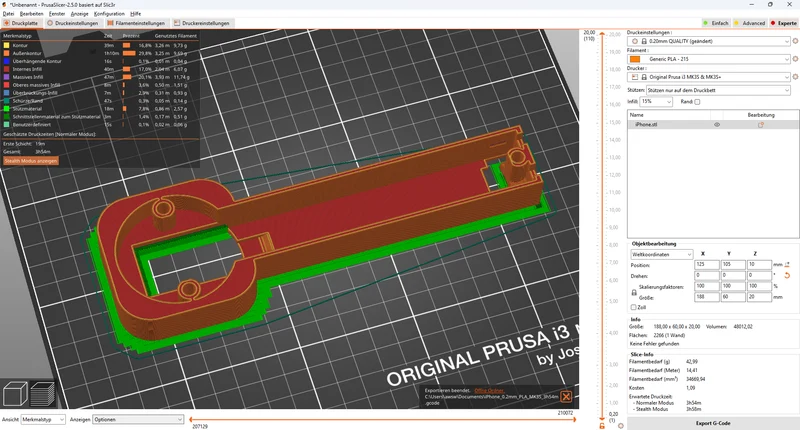Open Anzeigen Optionen dropdown
This screenshot has width=800, height=430.
(138, 419)
